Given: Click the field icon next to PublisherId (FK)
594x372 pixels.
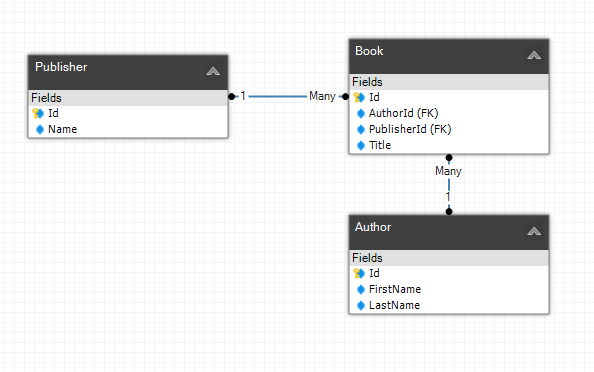Looking at the screenshot, I should pyautogui.click(x=361, y=130).
